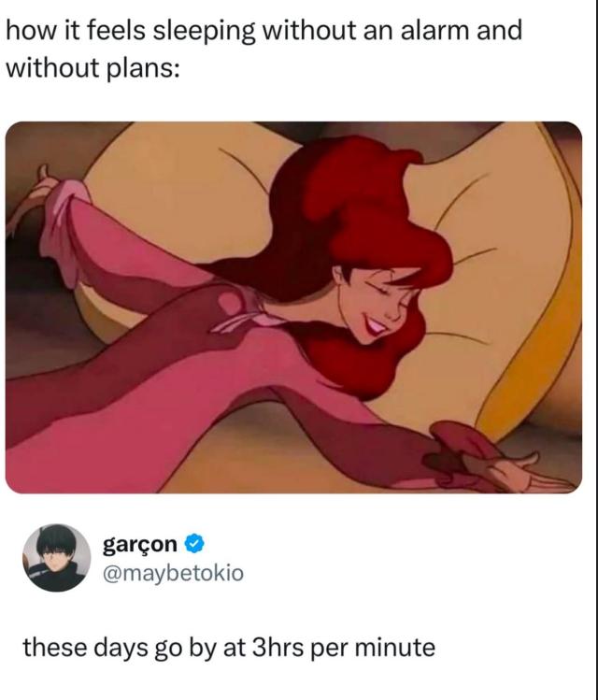Click the 'how it feels sleeping' caption line
This screenshot has width=598, height=700.
point(263,32)
